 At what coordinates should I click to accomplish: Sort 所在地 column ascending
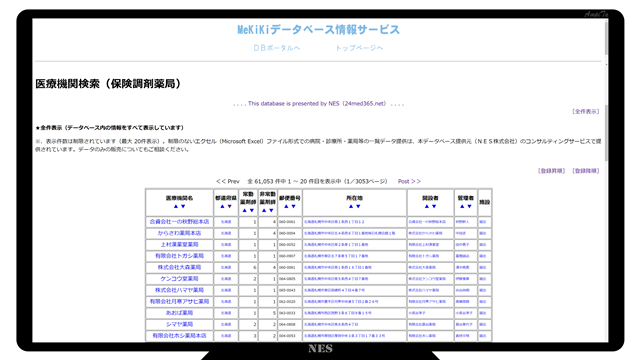(351, 207)
